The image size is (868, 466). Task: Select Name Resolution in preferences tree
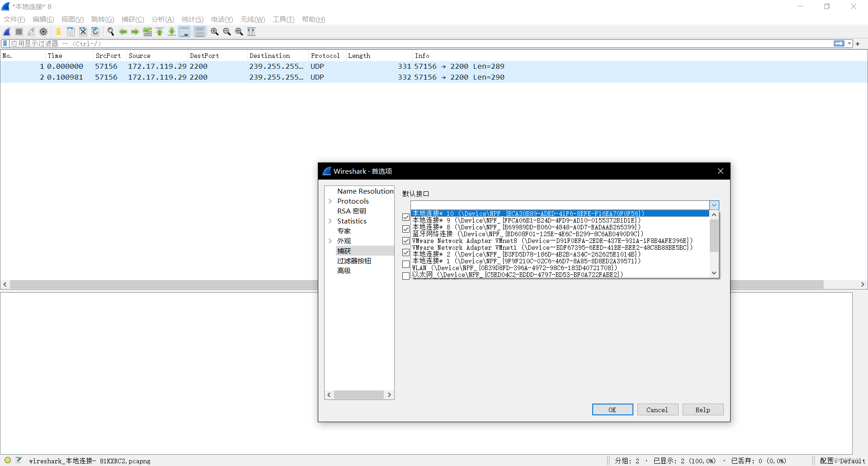365,191
